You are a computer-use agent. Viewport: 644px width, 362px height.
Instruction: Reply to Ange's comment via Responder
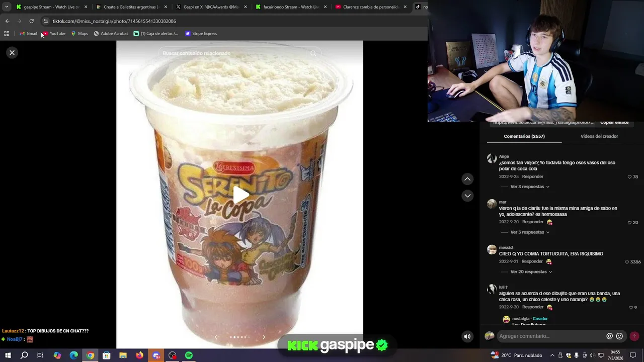point(532,176)
